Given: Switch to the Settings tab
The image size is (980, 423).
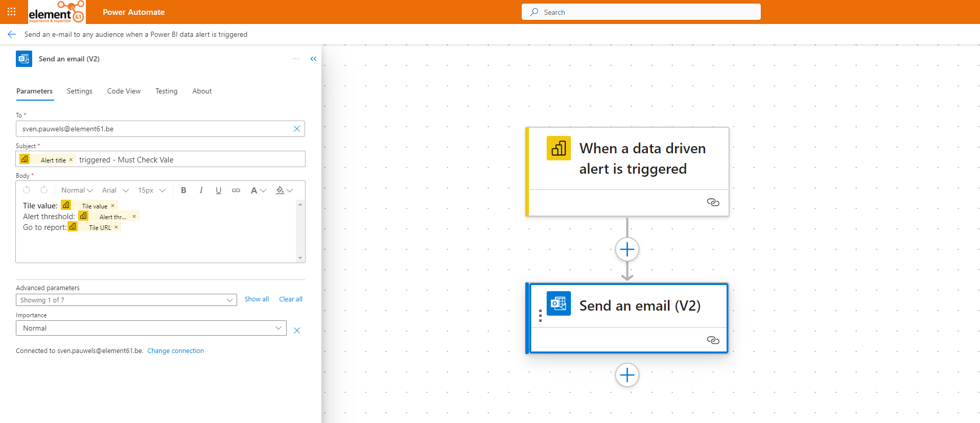Looking at the screenshot, I should pyautogui.click(x=80, y=91).
